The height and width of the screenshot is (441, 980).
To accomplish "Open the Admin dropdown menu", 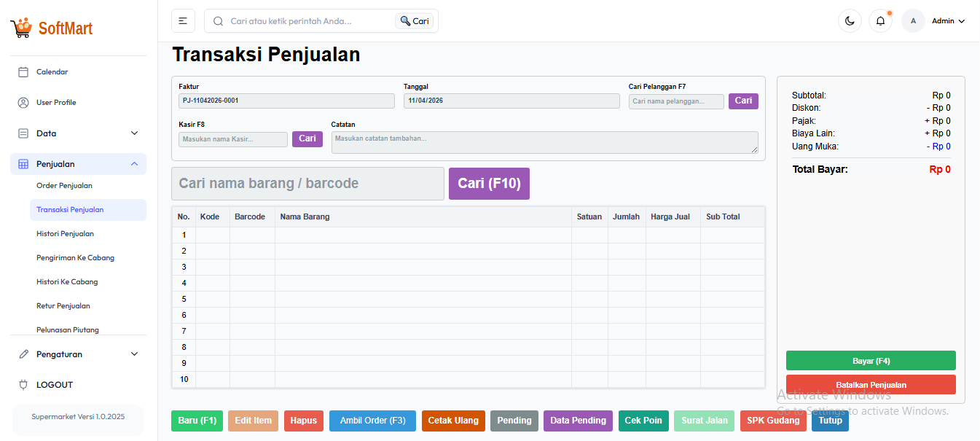I will click(x=947, y=20).
